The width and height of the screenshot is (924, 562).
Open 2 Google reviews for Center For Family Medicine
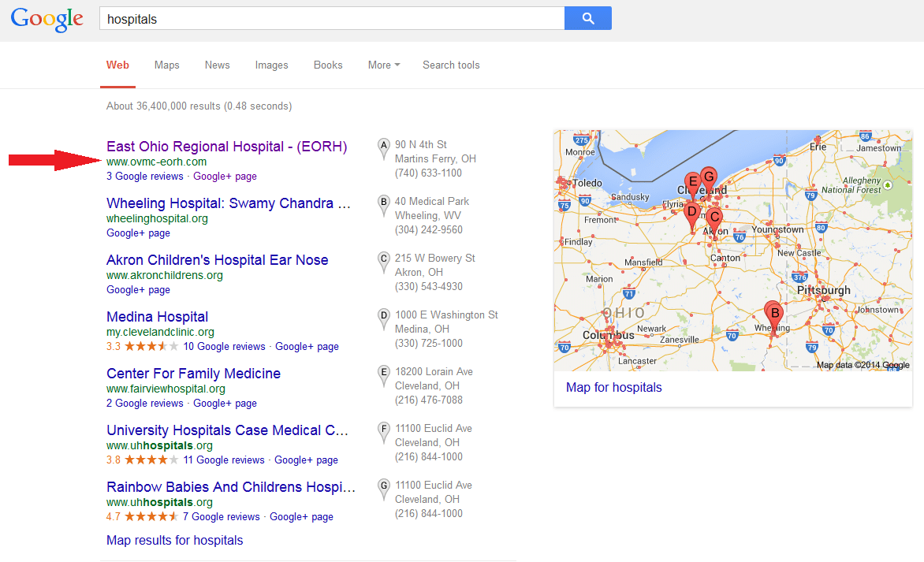click(145, 403)
